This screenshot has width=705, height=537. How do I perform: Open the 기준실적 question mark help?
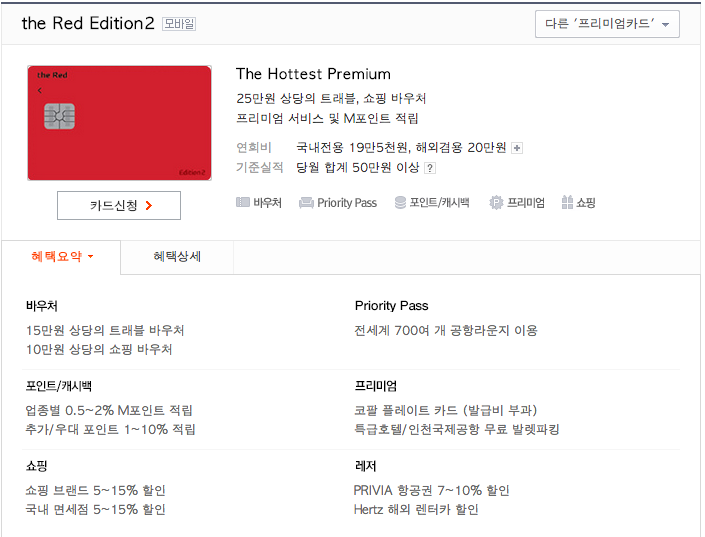(x=430, y=168)
